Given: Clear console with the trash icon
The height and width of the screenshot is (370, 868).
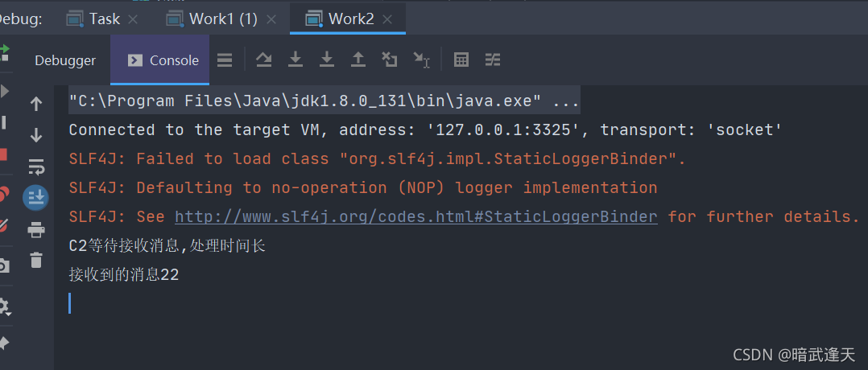Looking at the screenshot, I should click(x=36, y=260).
